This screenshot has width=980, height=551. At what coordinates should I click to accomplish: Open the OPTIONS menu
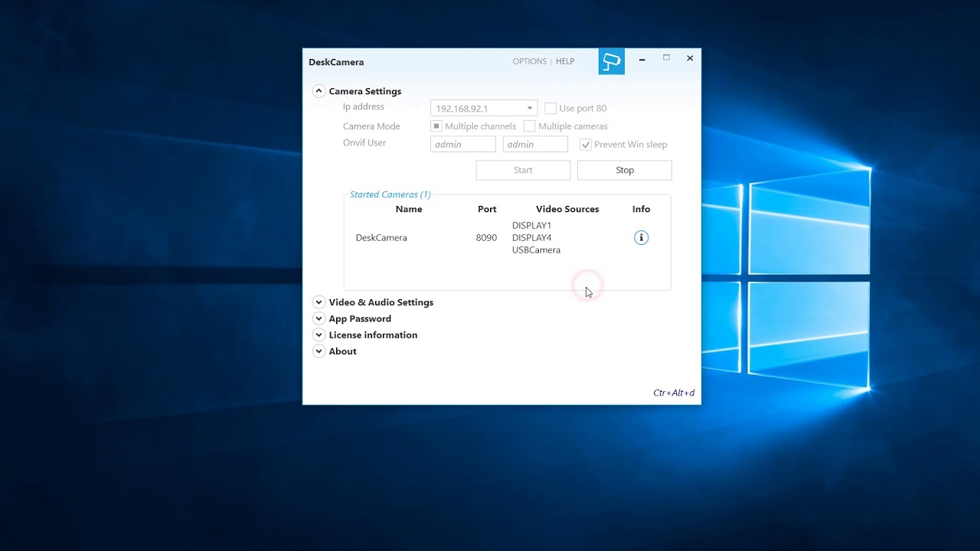[530, 61]
